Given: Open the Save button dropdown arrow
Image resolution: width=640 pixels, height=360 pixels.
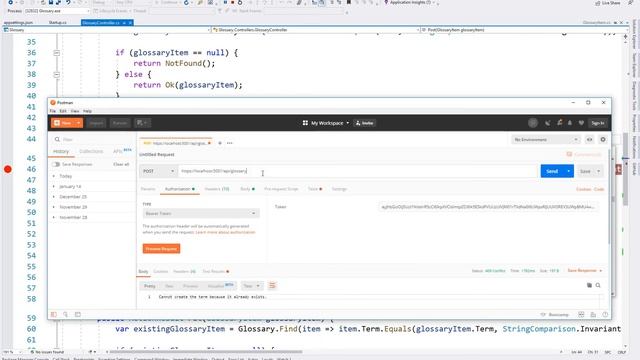Looking at the screenshot, I should [599, 171].
